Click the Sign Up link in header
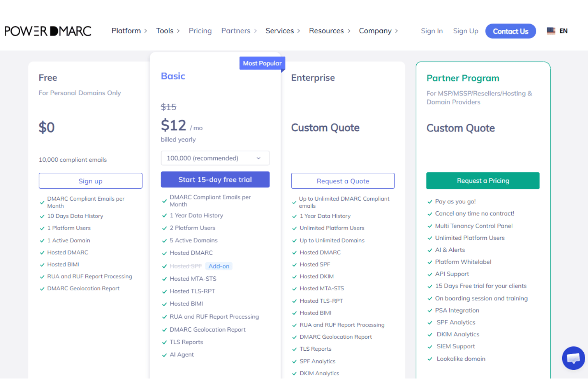 466,31
